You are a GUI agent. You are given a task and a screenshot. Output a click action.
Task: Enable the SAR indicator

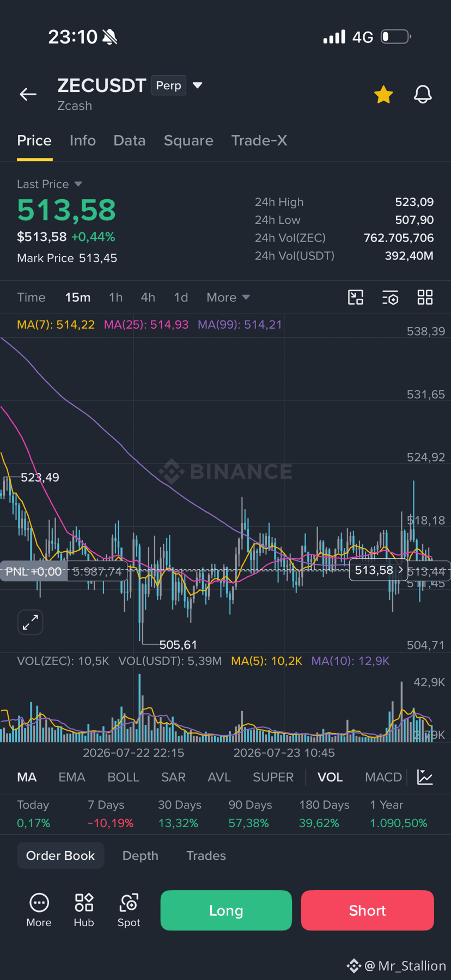click(173, 777)
